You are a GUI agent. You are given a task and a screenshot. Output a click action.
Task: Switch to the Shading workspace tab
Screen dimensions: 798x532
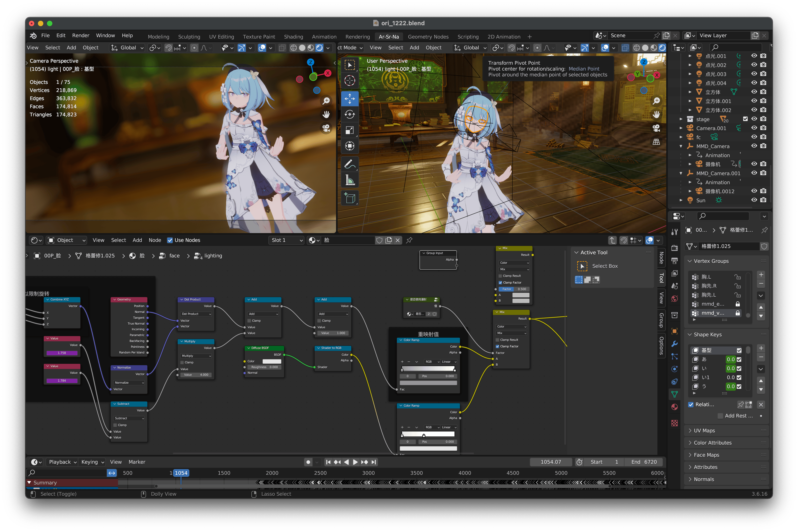[293, 37]
